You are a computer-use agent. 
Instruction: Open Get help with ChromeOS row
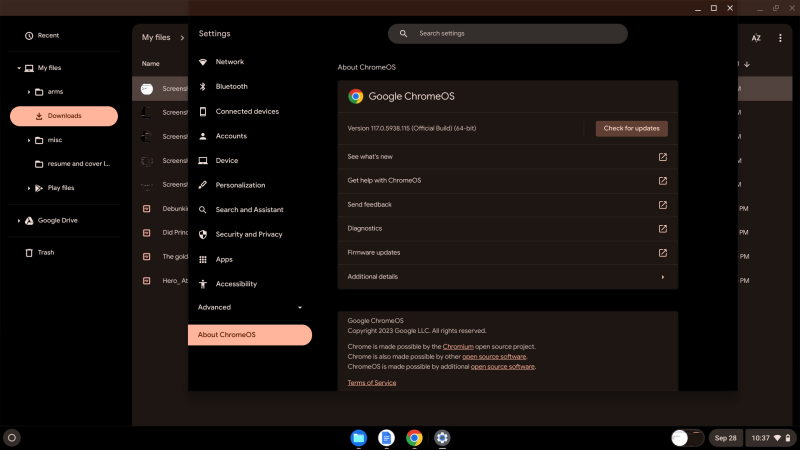(508, 181)
